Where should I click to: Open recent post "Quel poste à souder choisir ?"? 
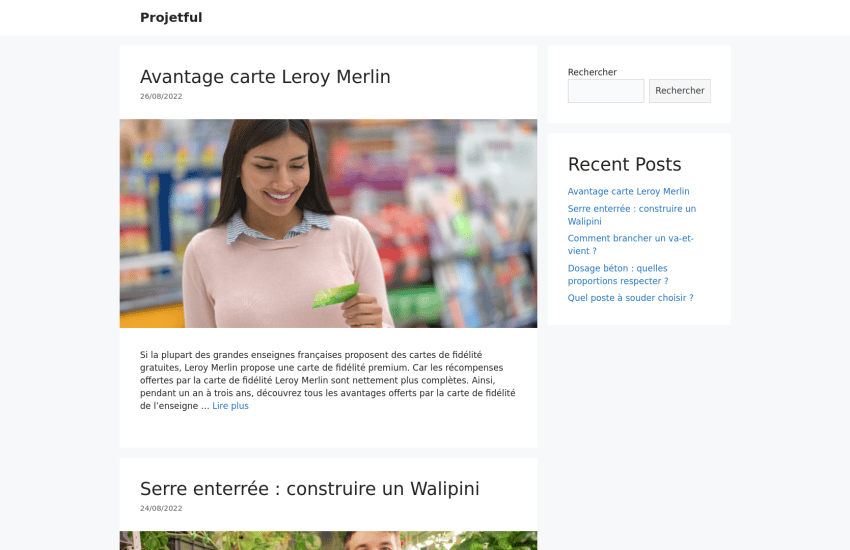tap(630, 298)
